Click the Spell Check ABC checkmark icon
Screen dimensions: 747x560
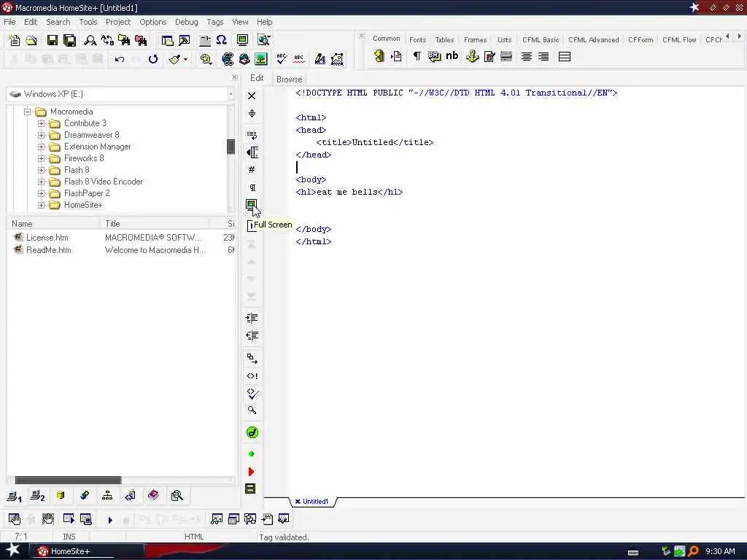click(281, 59)
